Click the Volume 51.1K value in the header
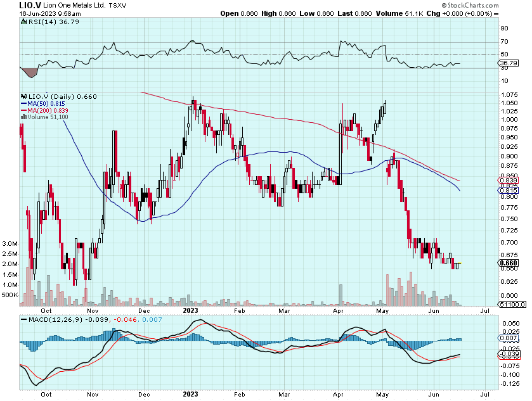This screenshot has width=532, height=401. pos(399,13)
